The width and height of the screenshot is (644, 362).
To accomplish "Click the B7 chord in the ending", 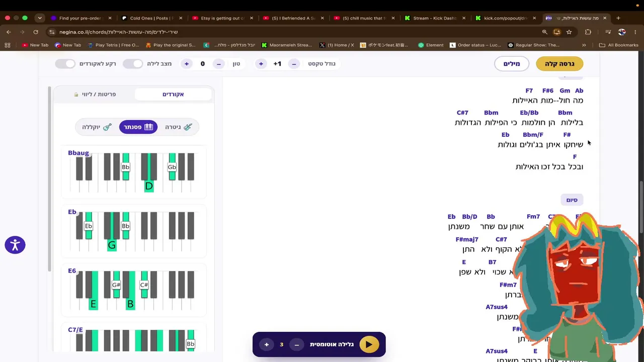I will coord(493,262).
